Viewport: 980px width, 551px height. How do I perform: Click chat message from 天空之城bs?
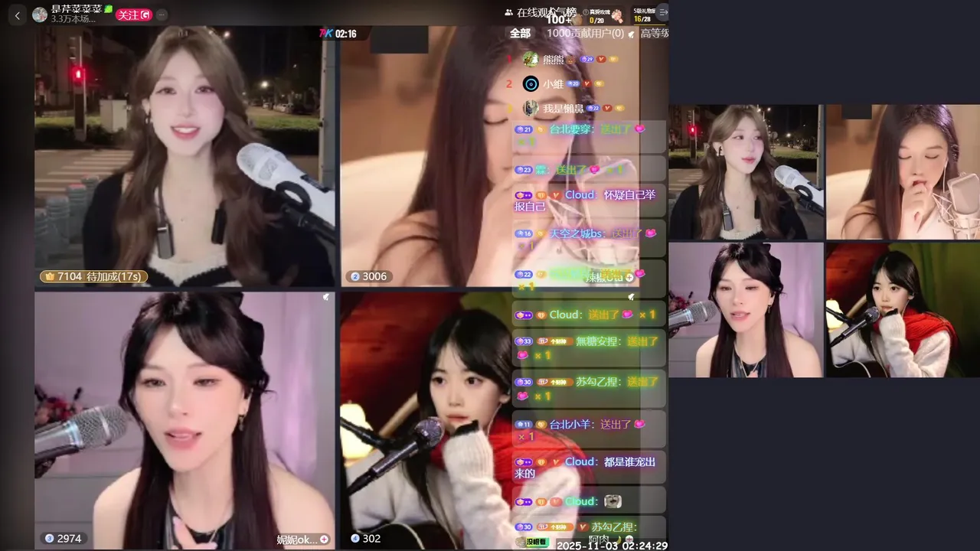pos(589,240)
